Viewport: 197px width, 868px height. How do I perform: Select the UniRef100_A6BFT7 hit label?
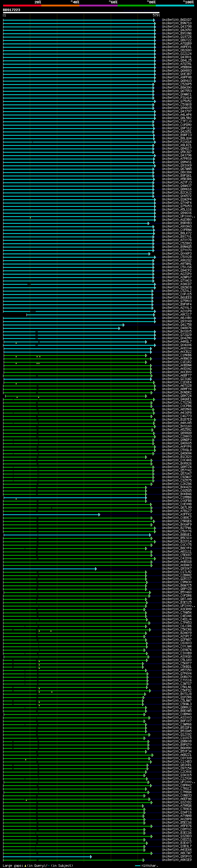(x=177, y=376)
